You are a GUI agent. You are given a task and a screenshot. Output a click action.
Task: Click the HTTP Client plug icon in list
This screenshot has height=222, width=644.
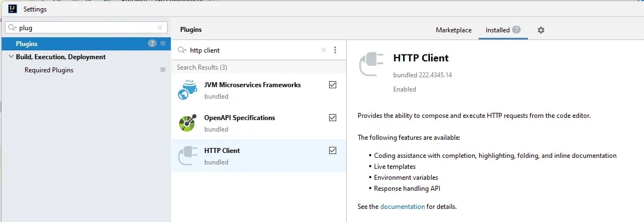click(188, 156)
